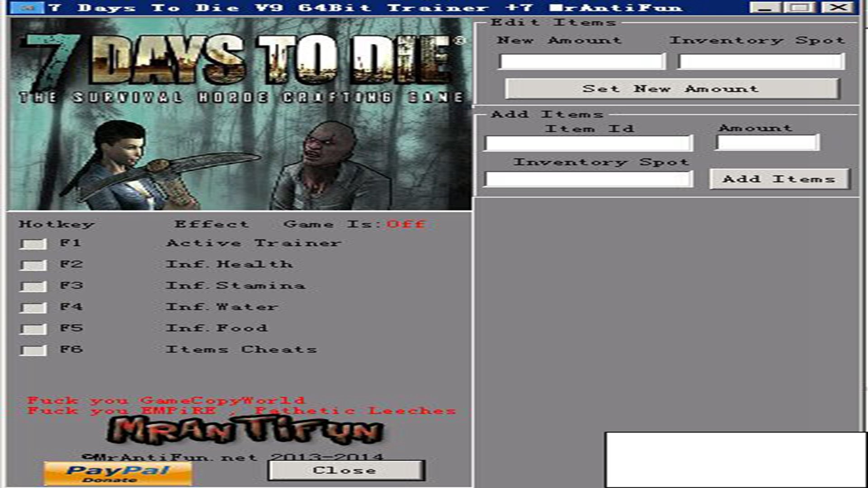This screenshot has width=868, height=488.
Task: Enable the F5 Inf. Food checkbox
Action: [x=33, y=329]
